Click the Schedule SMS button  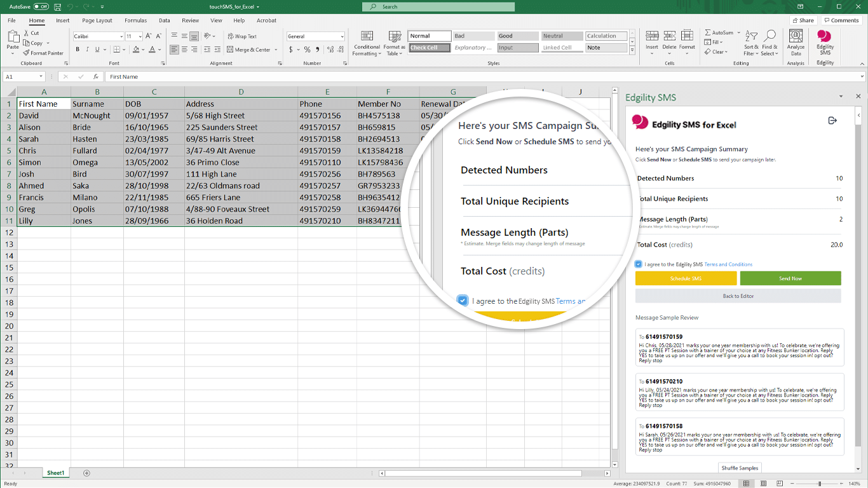coord(686,278)
